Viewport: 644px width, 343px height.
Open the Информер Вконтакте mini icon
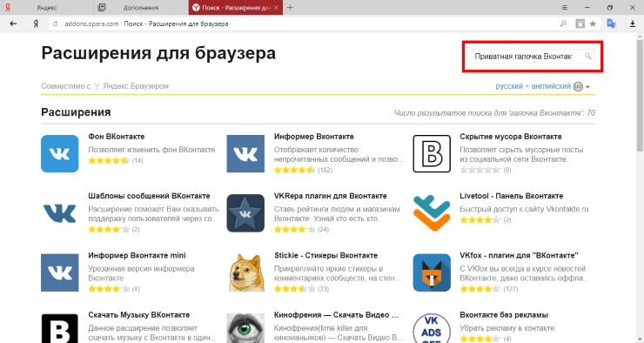point(59,272)
